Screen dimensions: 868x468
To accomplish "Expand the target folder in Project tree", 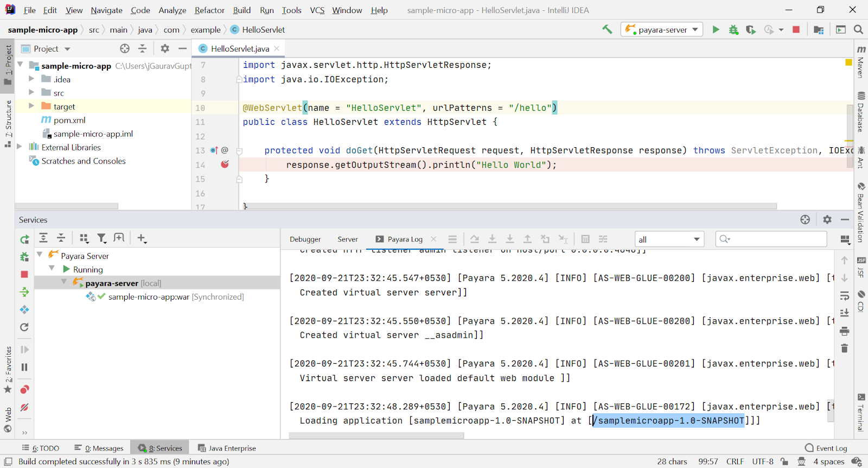I will click(x=31, y=106).
